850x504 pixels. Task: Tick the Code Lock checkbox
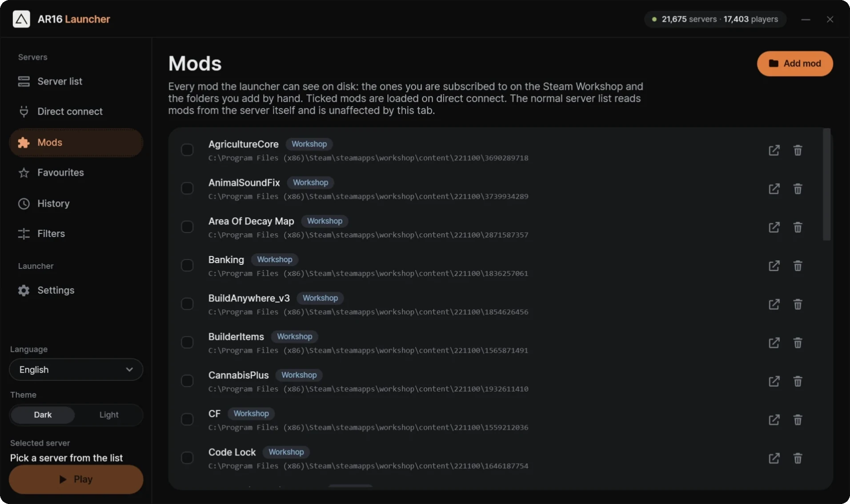(187, 458)
